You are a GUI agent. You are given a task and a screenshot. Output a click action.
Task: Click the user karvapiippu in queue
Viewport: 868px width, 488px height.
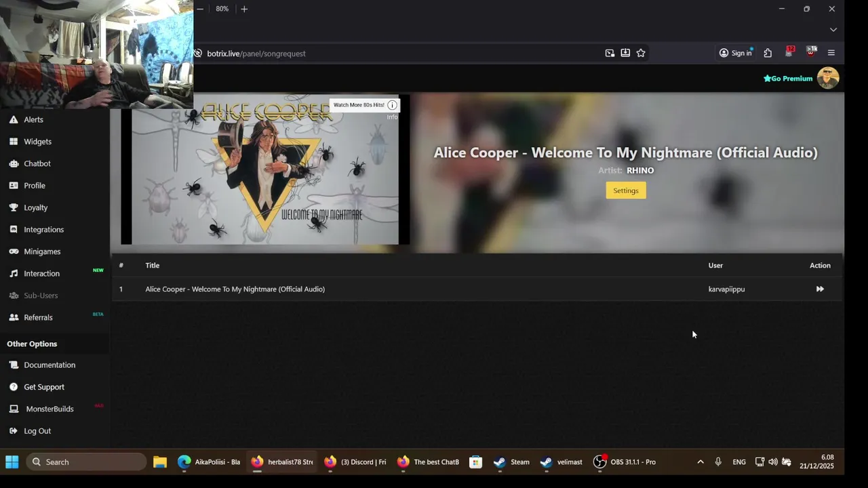click(x=726, y=289)
